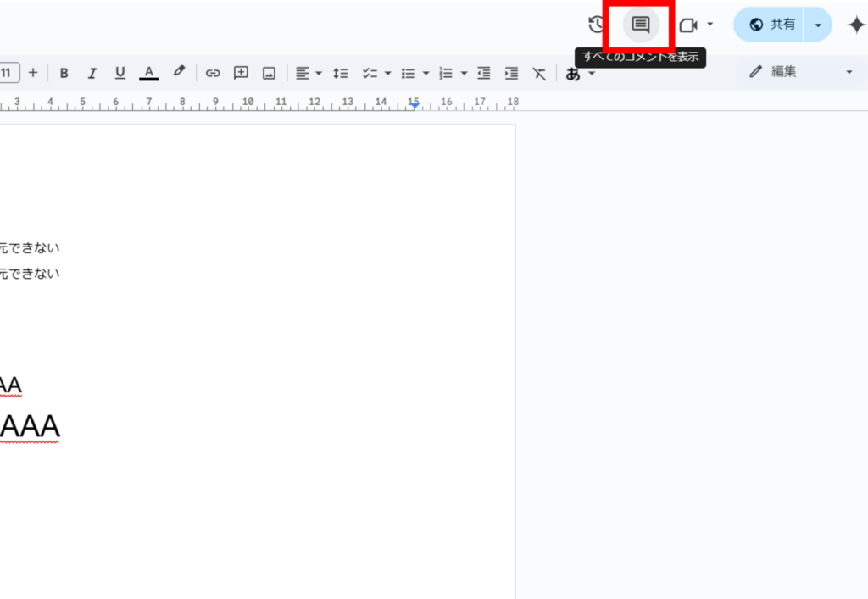This screenshot has width=868, height=599.
Task: Decrease indent with the outdent icon
Action: [483, 73]
